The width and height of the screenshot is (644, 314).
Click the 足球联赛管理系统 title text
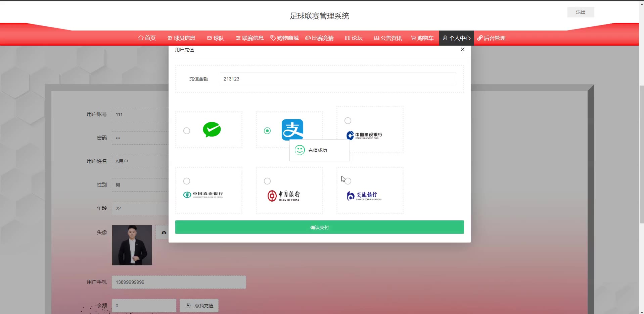[x=320, y=16]
